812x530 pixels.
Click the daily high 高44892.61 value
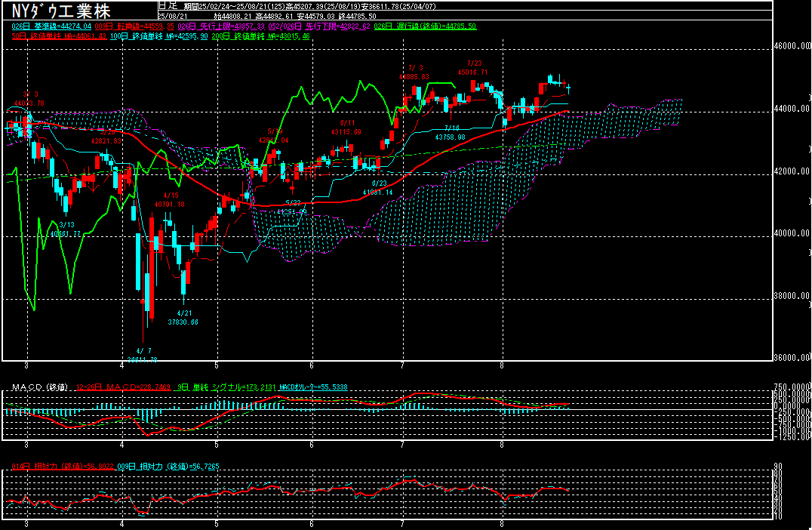click(x=274, y=17)
